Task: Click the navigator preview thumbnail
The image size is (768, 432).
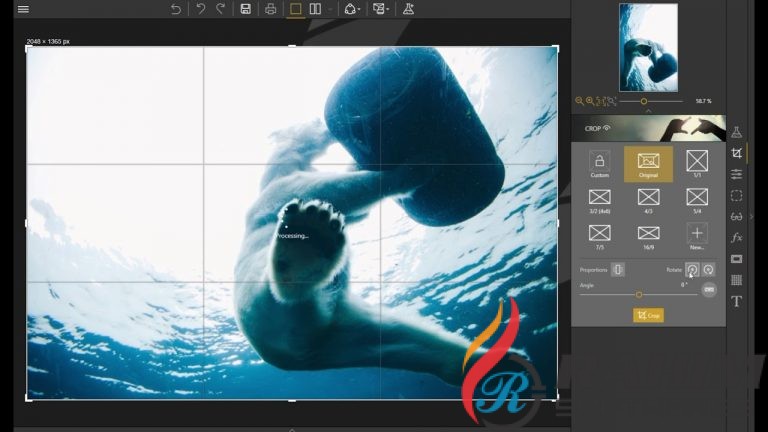Action: point(648,48)
